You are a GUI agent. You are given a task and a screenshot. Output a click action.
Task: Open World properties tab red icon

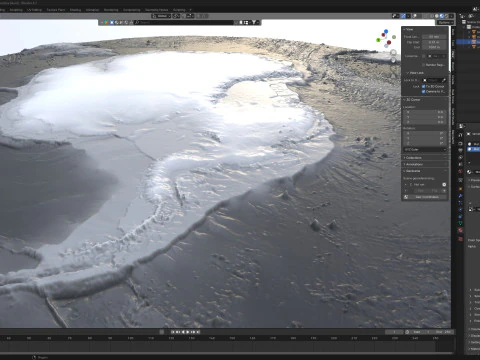(460, 171)
